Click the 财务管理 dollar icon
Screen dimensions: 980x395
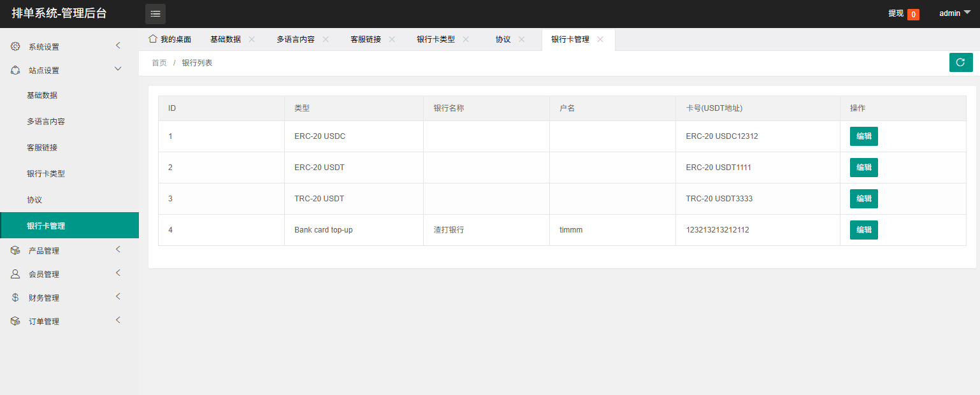(x=15, y=298)
